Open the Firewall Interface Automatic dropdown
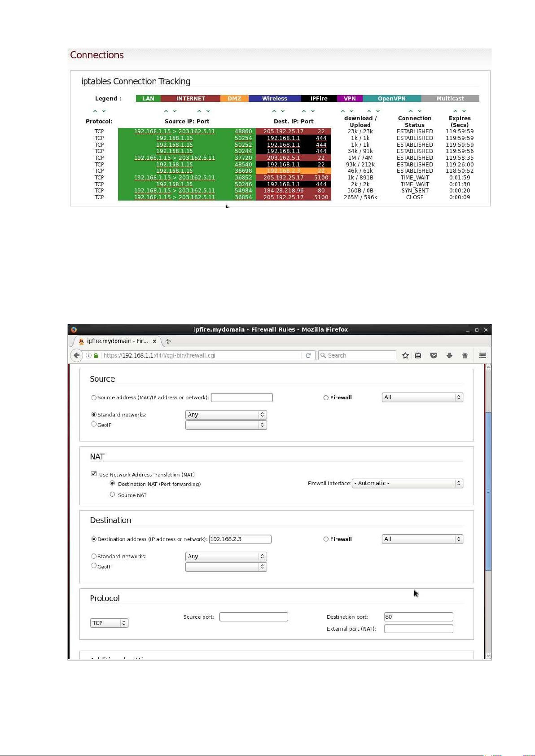 [407, 483]
